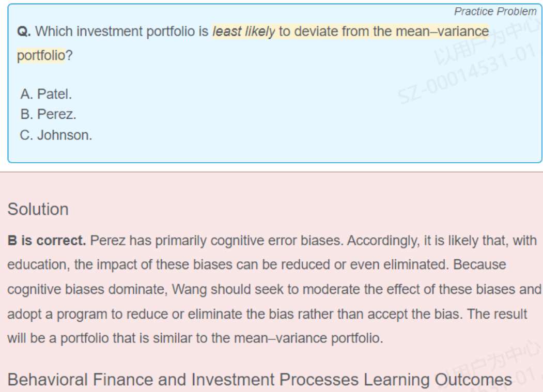The height and width of the screenshot is (392, 543).
Task: Click the Solution heading
Action: point(38,209)
